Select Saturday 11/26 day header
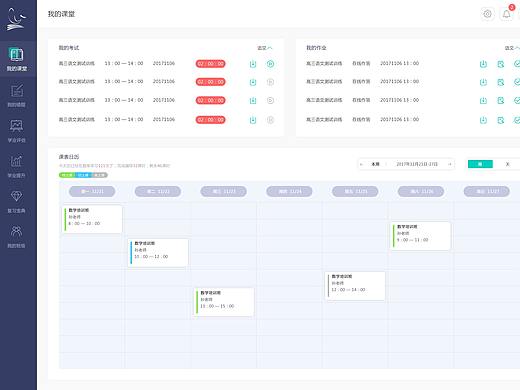520x390 pixels. coord(421,191)
